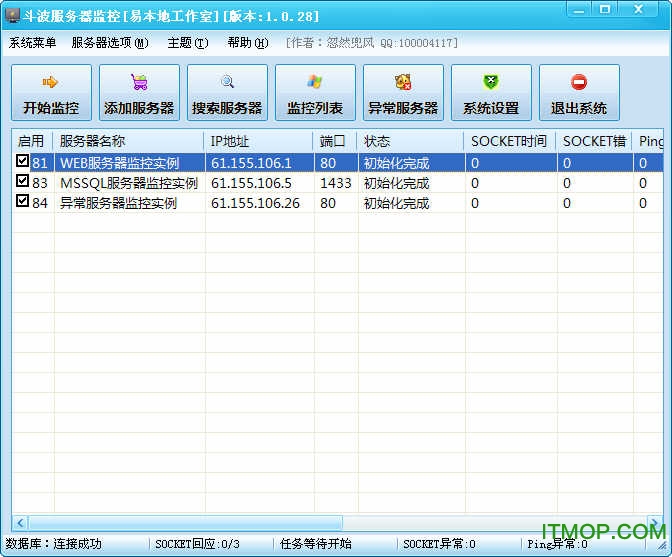
Task: Click the horizontal scrollbar thumb
Action: (185, 522)
